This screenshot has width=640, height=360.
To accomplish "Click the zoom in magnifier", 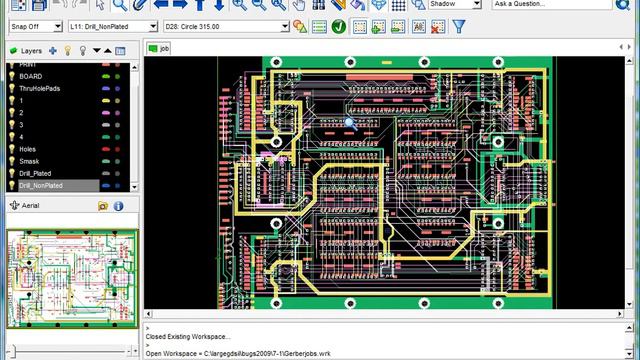I will tap(239, 4).
